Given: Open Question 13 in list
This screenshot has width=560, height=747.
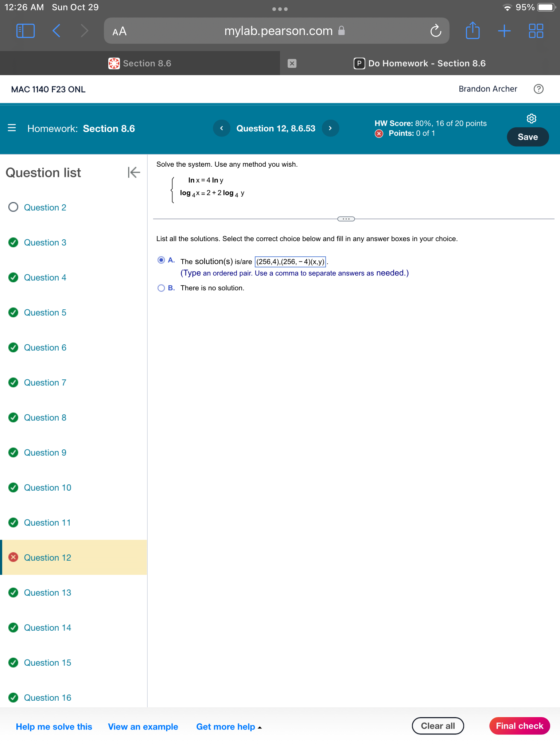Looking at the screenshot, I should (x=48, y=593).
